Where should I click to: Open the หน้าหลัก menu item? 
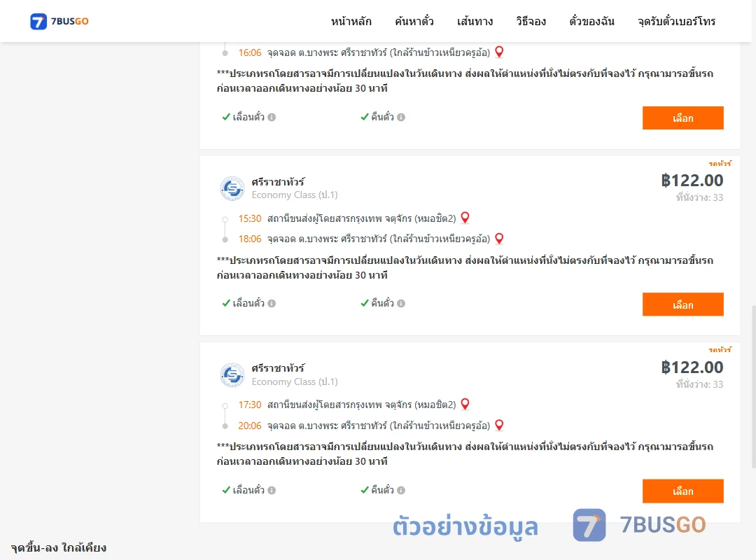[x=351, y=21]
